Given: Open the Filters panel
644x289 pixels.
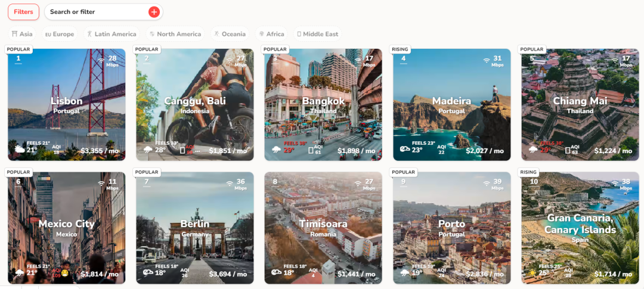Looking at the screenshot, I should pyautogui.click(x=23, y=12).
